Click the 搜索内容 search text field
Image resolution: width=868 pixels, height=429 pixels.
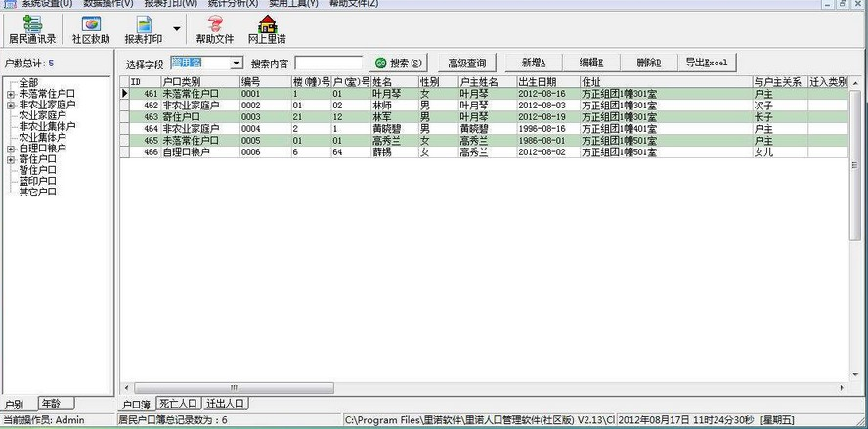coord(327,64)
